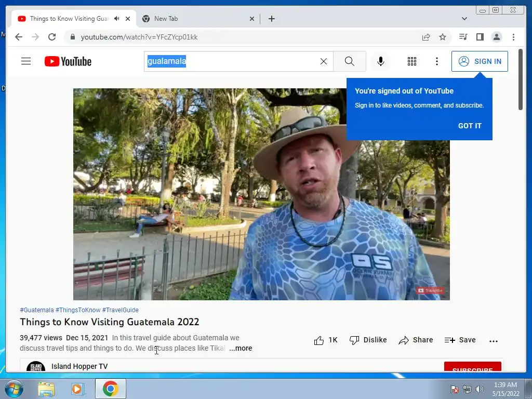532x399 pixels.
Task: Pause video by clicking the player
Action: coord(261,194)
